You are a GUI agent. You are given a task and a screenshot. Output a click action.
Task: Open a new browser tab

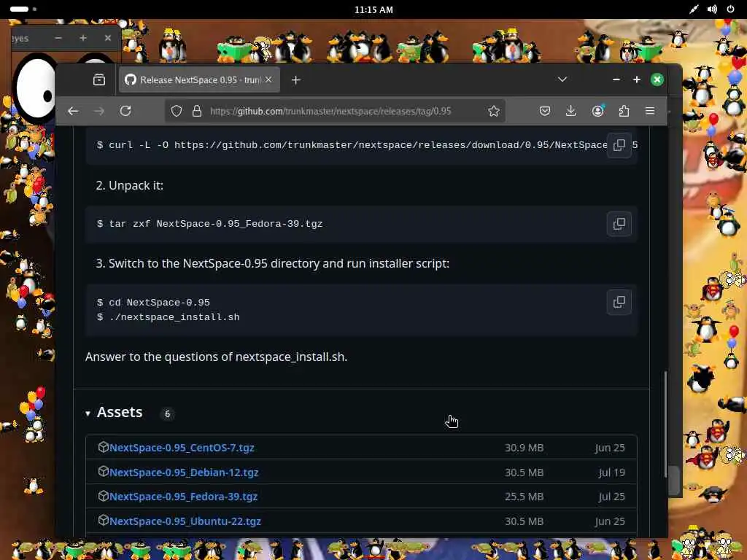tap(296, 80)
